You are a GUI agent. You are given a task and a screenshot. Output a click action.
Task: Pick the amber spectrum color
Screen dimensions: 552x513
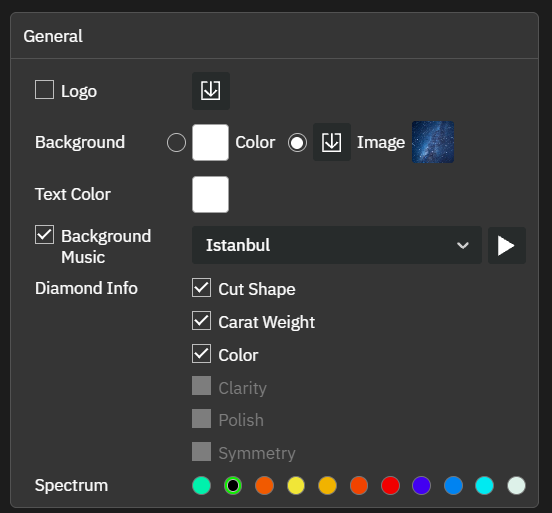[327, 486]
